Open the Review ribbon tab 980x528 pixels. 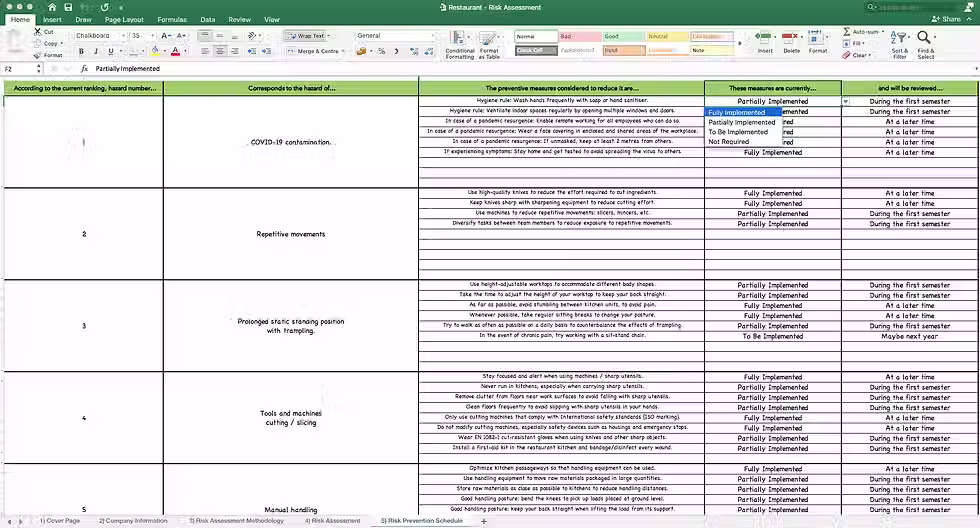pos(239,19)
